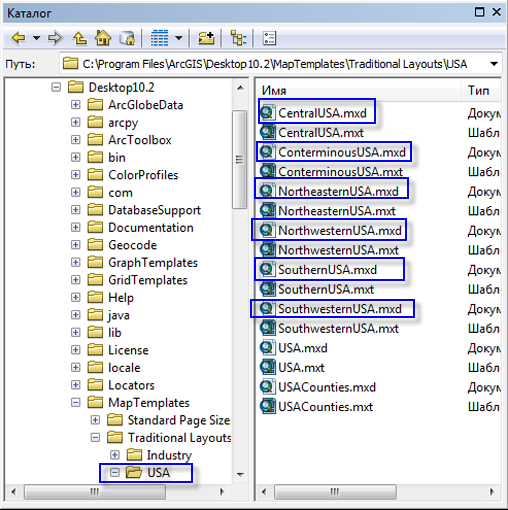Screen dimensions: 508x510
Task: Select the GraphTemplates folder
Action: click(143, 263)
